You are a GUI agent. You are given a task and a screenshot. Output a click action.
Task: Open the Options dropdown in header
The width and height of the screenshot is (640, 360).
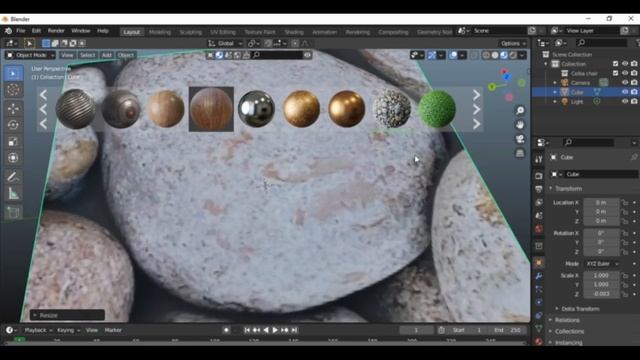[513, 43]
